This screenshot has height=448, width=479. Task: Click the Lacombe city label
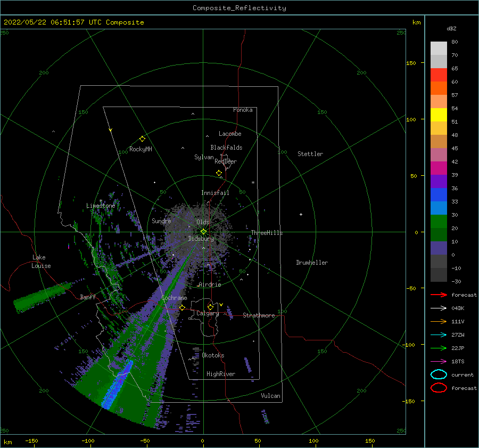click(x=230, y=134)
